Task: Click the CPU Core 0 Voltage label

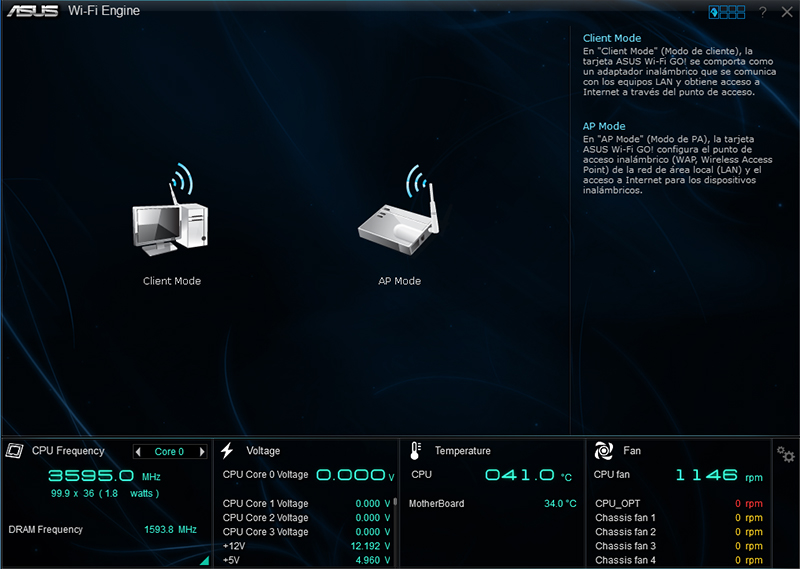Action: pos(265,475)
